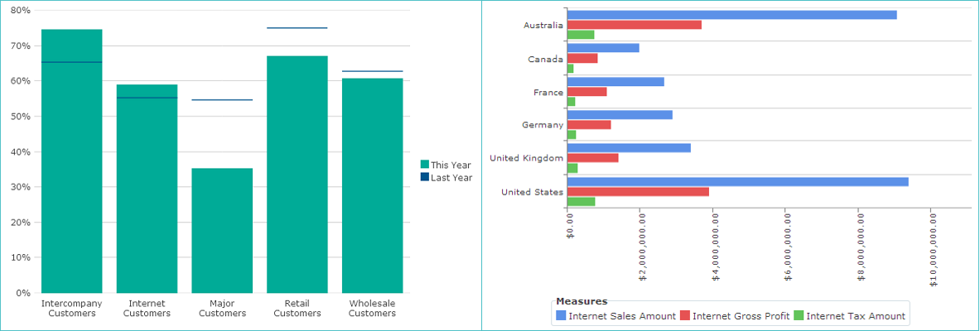Click the Australia blue Internet Sales bar
The width and height of the screenshot is (980, 331).
pos(731,15)
